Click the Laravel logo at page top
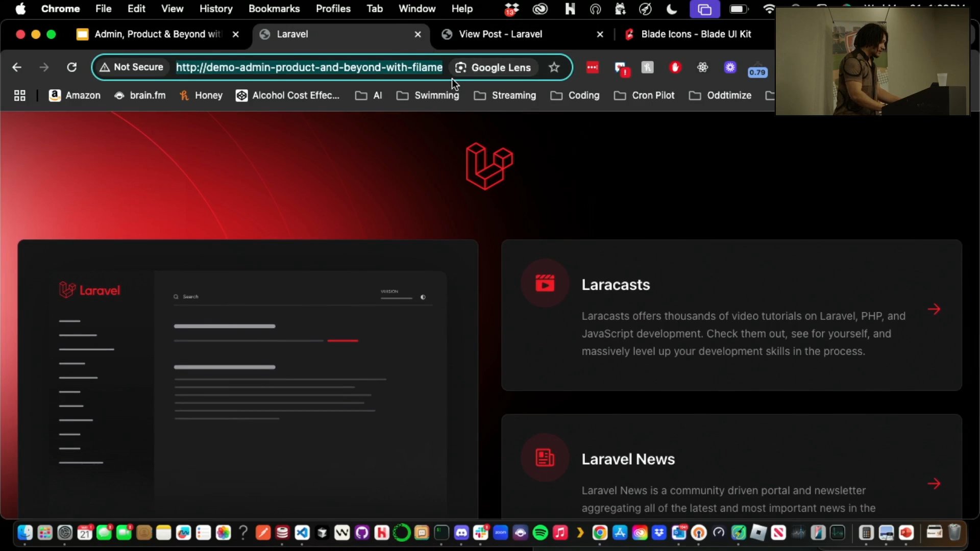This screenshot has height=551, width=980. pyautogui.click(x=489, y=166)
